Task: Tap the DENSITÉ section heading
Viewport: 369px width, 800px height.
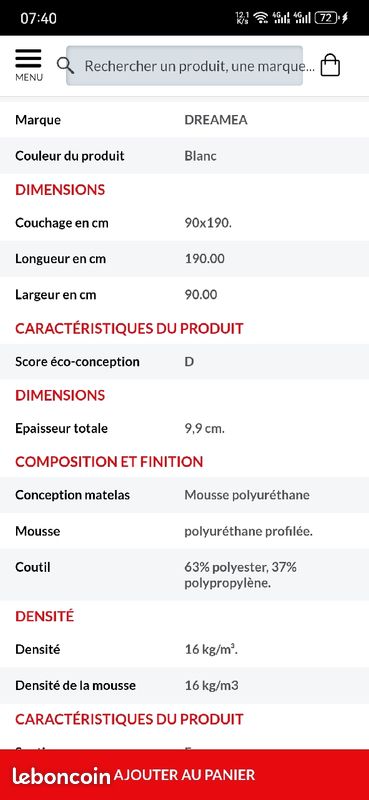Action: [x=44, y=616]
